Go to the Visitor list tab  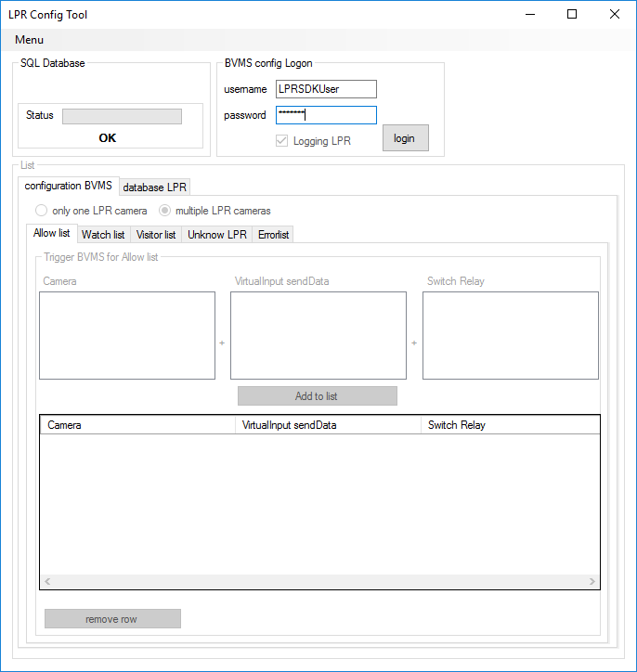(x=156, y=235)
